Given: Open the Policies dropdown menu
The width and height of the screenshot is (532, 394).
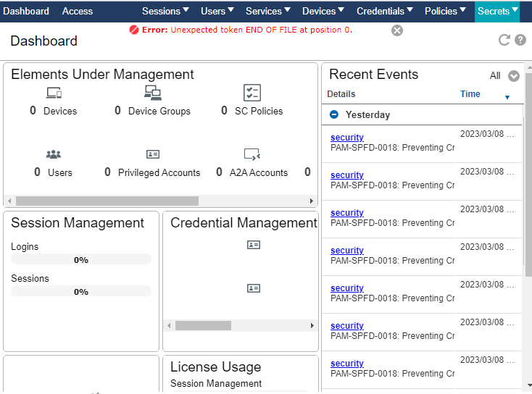Looking at the screenshot, I should (446, 11).
